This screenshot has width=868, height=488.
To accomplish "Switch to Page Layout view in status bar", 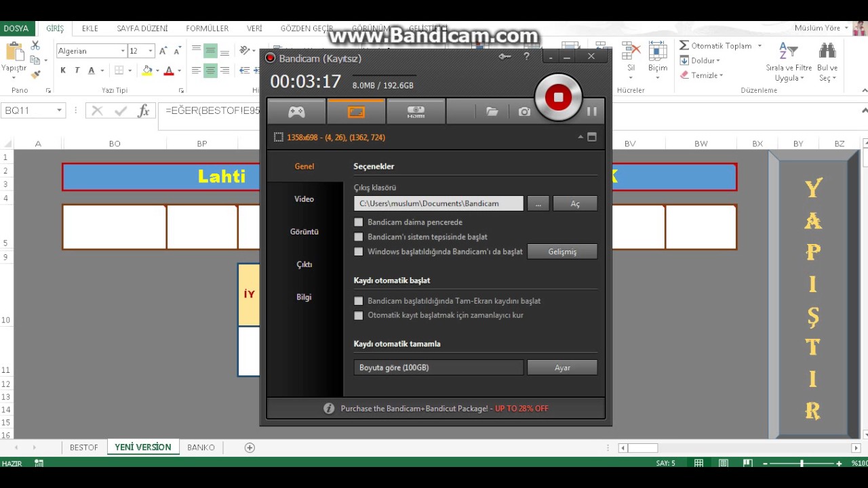I will (723, 464).
